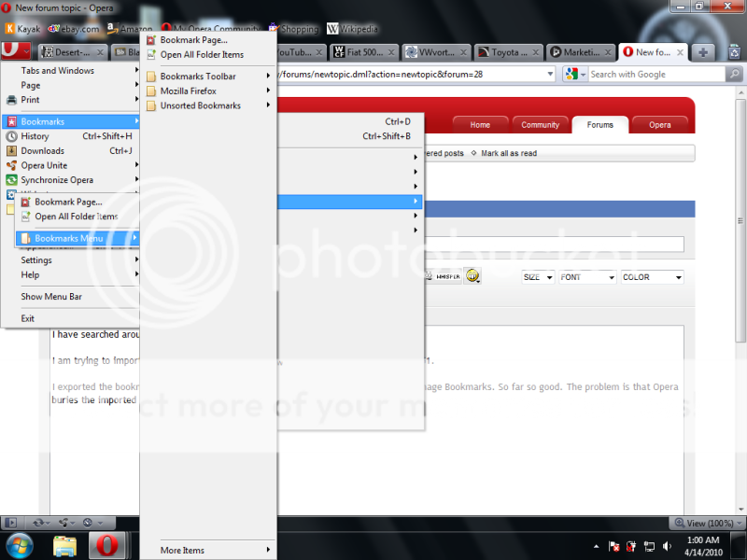Open the SIZE dropdown
Screen dimensions: 747x560
coord(538,277)
